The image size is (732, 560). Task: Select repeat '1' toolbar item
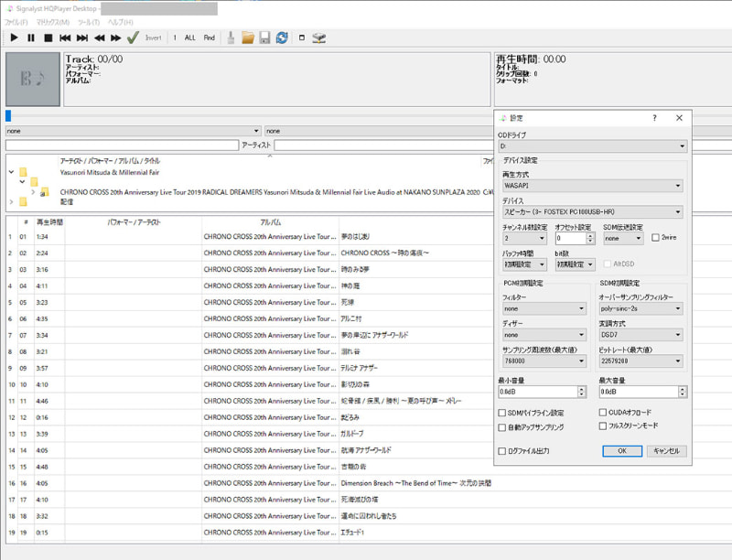click(x=175, y=38)
